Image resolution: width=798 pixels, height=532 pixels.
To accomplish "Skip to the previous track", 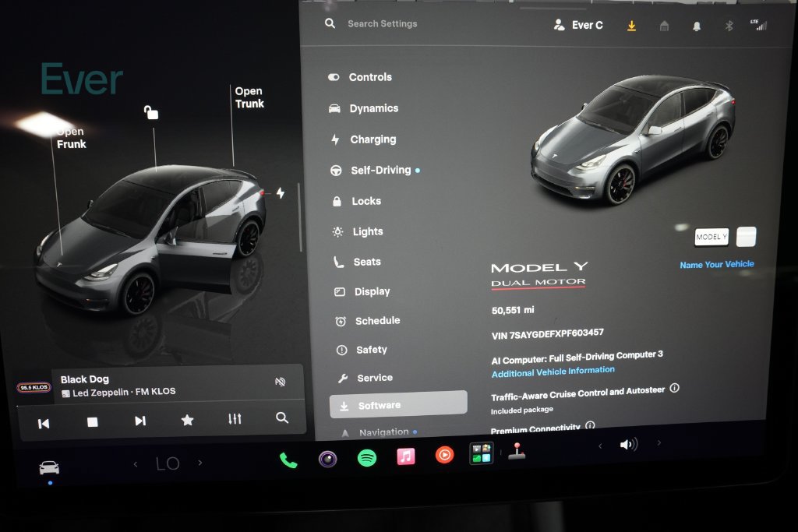I will tap(44, 423).
